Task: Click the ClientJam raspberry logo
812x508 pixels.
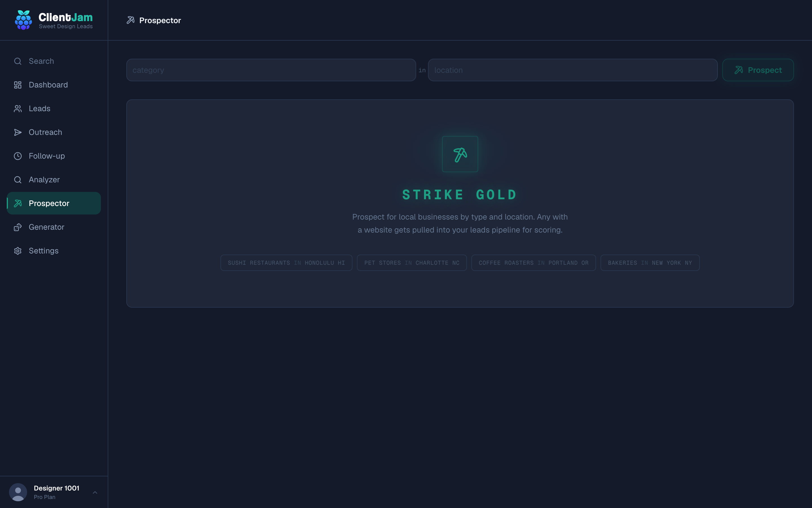Action: (x=23, y=20)
